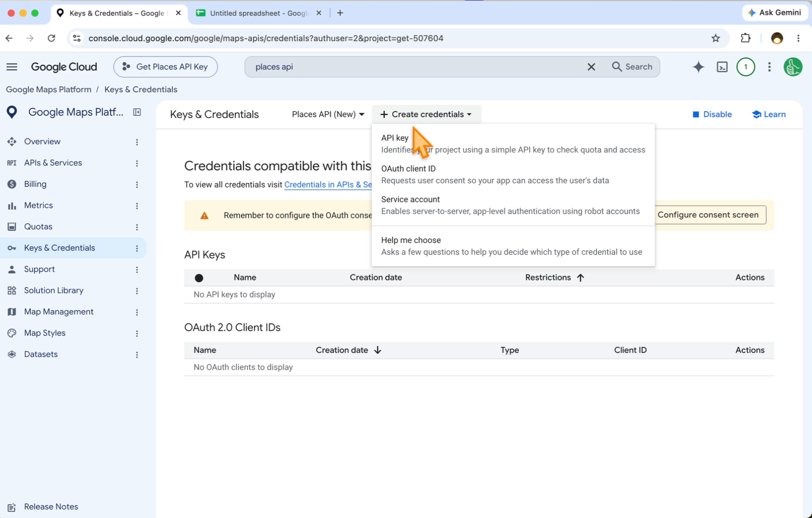Bookmark this page with star icon
Image resolution: width=812 pixels, height=518 pixels.
716,38
